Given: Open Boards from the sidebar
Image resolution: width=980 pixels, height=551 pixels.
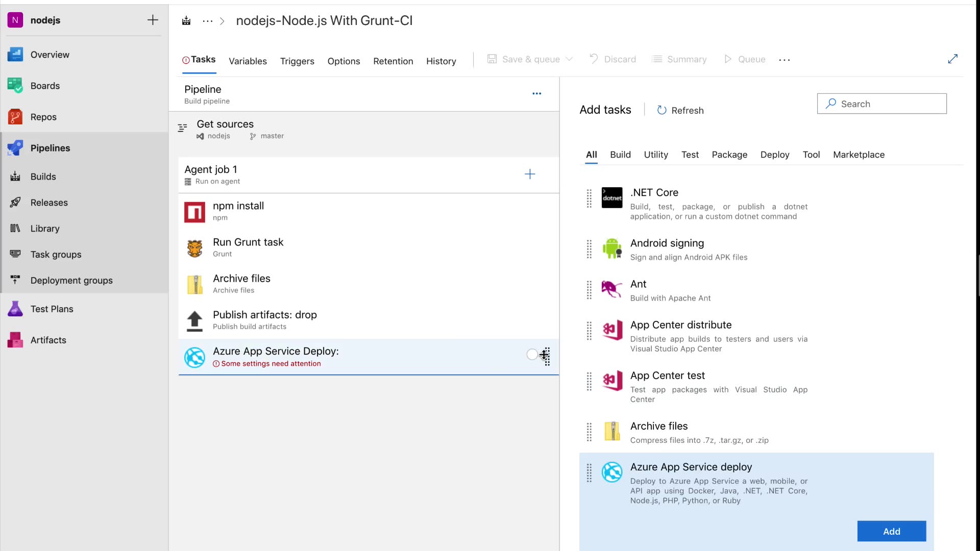Looking at the screenshot, I should coord(45,86).
